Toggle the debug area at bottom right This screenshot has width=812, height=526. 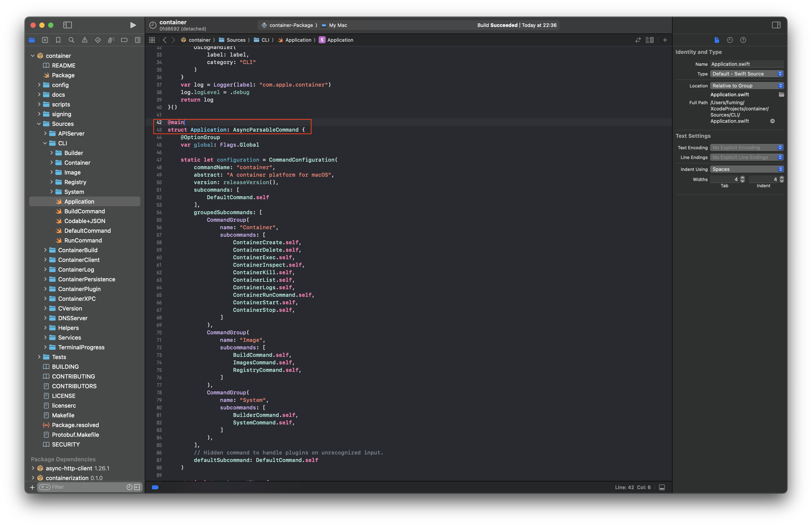pos(662,487)
